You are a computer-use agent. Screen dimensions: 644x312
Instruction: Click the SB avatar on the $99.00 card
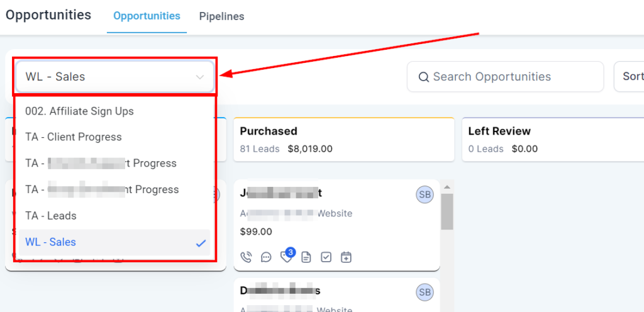coord(425,195)
